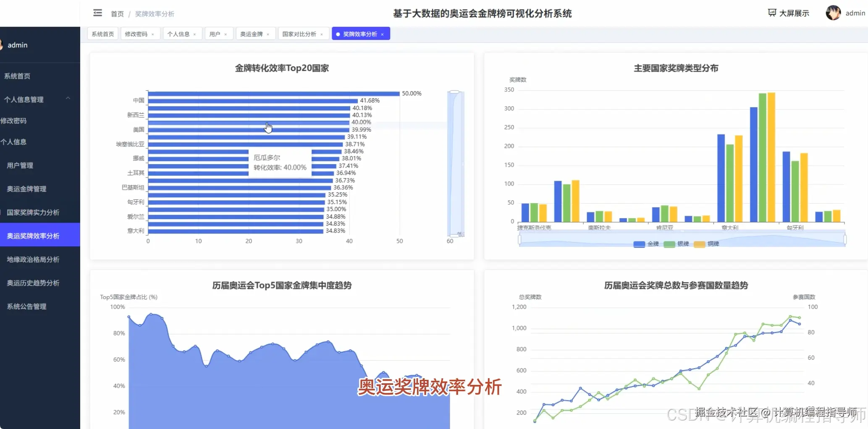Click the admin avatar in header

click(833, 13)
